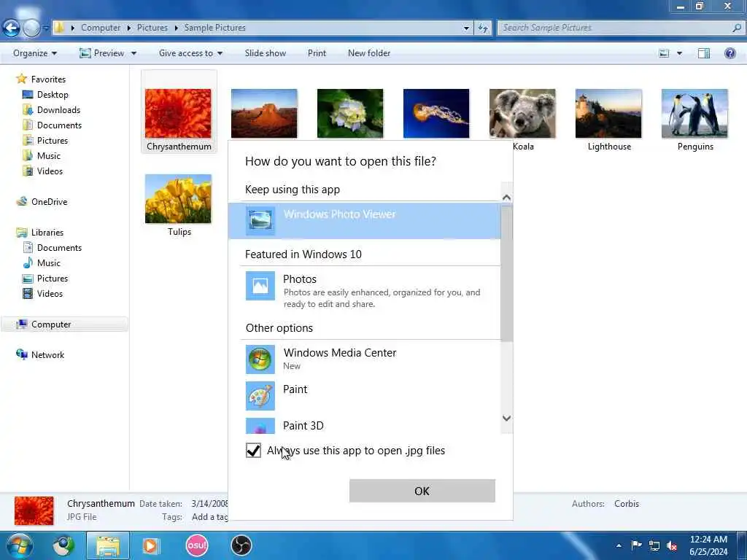Screen dimensions: 747x560
Task: Select Windows Photo Viewer app icon
Action: pos(260,220)
